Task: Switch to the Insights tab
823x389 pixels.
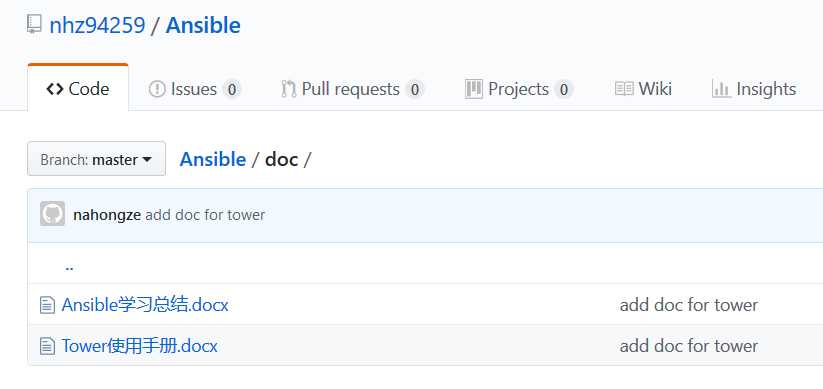Action: [x=754, y=89]
